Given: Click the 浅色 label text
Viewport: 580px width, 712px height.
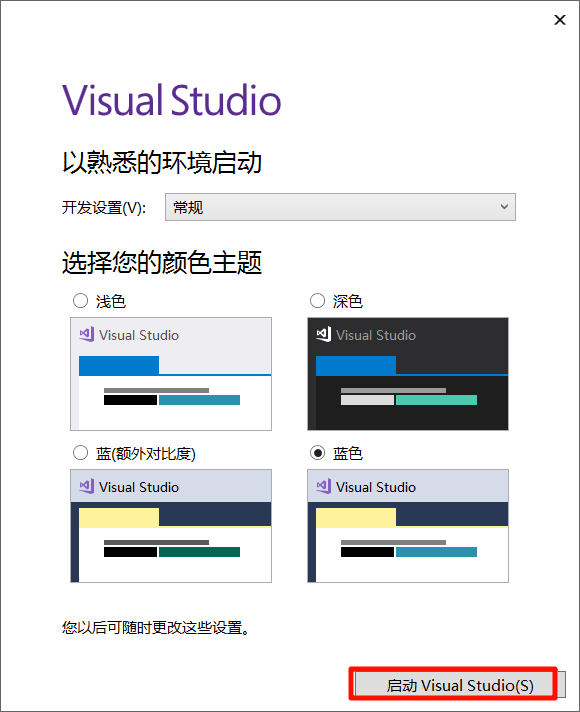Looking at the screenshot, I should pyautogui.click(x=110, y=302).
